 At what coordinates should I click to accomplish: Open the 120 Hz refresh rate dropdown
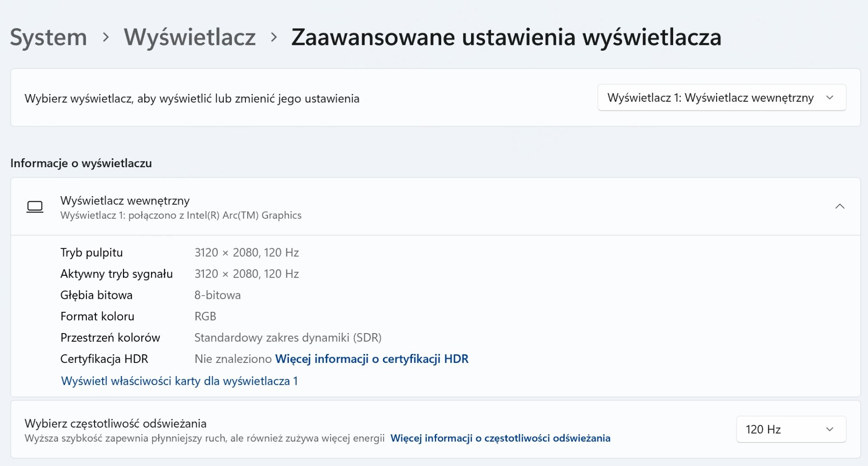tap(791, 429)
